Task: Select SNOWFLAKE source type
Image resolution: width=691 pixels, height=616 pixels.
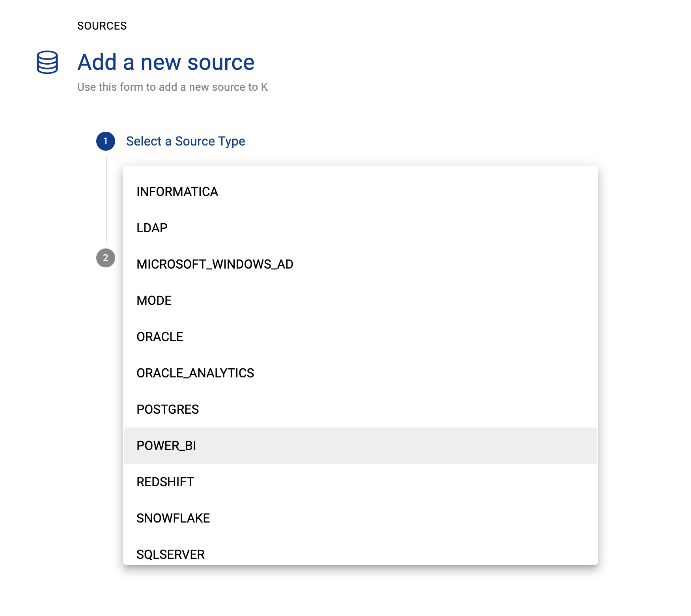Action: (173, 518)
